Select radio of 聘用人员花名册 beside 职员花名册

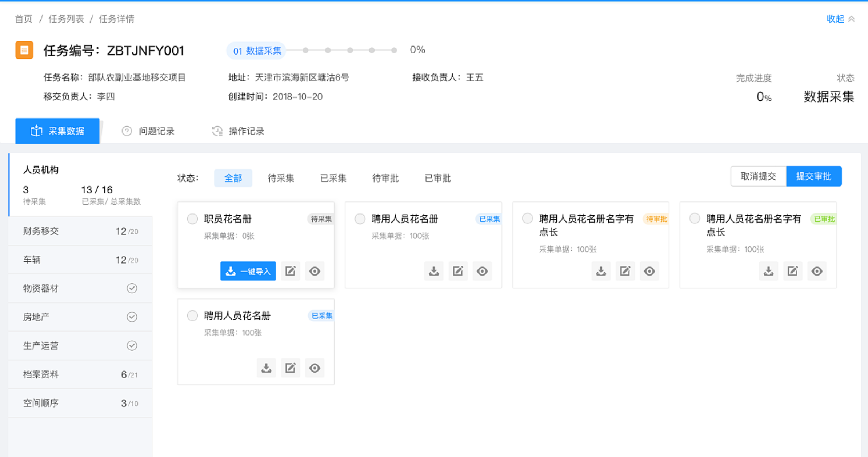pyautogui.click(x=360, y=219)
